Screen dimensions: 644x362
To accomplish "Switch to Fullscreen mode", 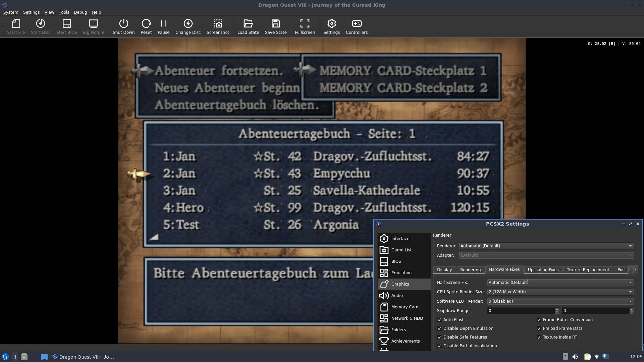I will tap(305, 26).
